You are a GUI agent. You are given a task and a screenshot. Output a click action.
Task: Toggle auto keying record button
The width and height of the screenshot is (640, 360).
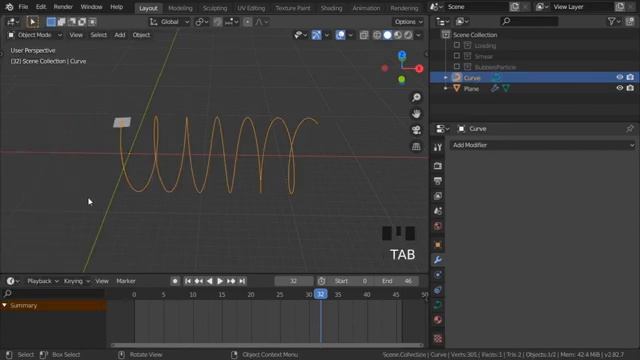point(175,281)
